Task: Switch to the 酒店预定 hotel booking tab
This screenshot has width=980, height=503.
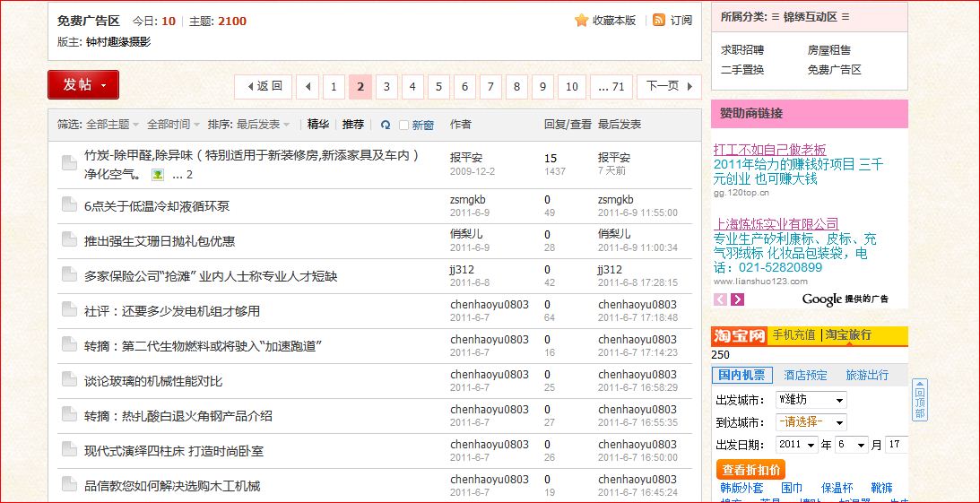Action: tap(805, 375)
